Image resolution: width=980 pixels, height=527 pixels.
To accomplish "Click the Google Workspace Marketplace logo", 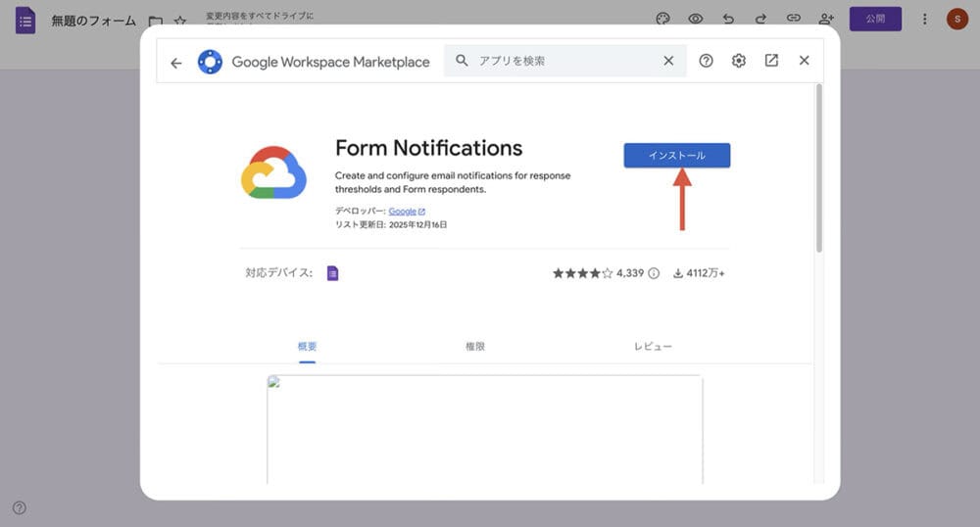I will 210,62.
